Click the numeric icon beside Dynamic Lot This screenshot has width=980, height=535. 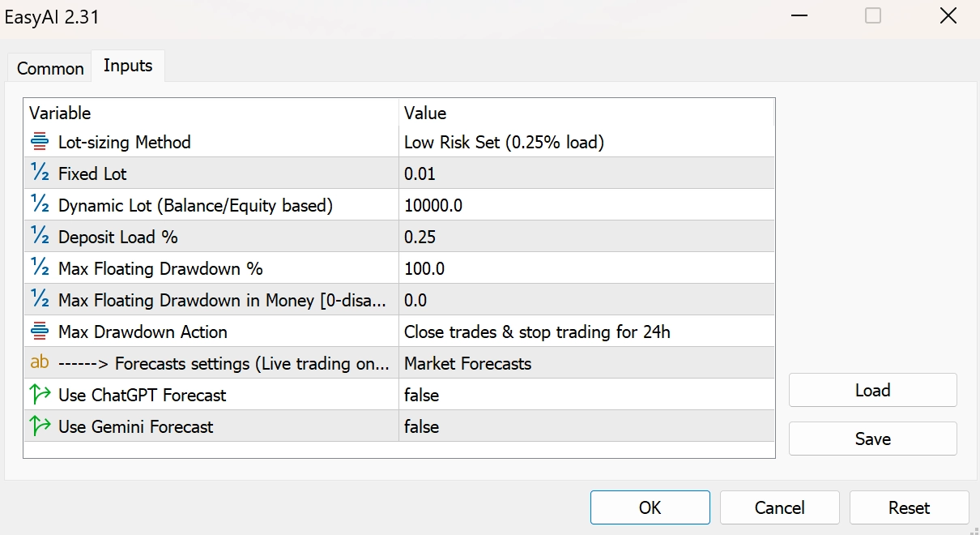pyautogui.click(x=40, y=205)
